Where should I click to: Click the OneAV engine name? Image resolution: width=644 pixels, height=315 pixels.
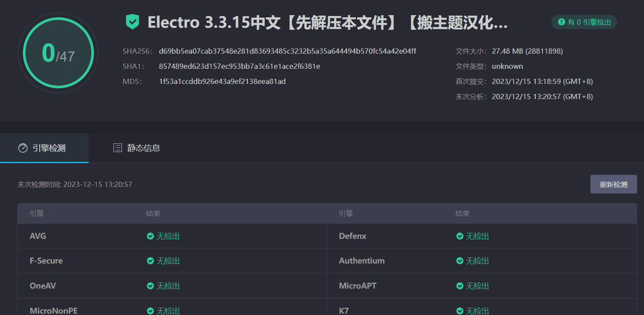[x=43, y=286]
